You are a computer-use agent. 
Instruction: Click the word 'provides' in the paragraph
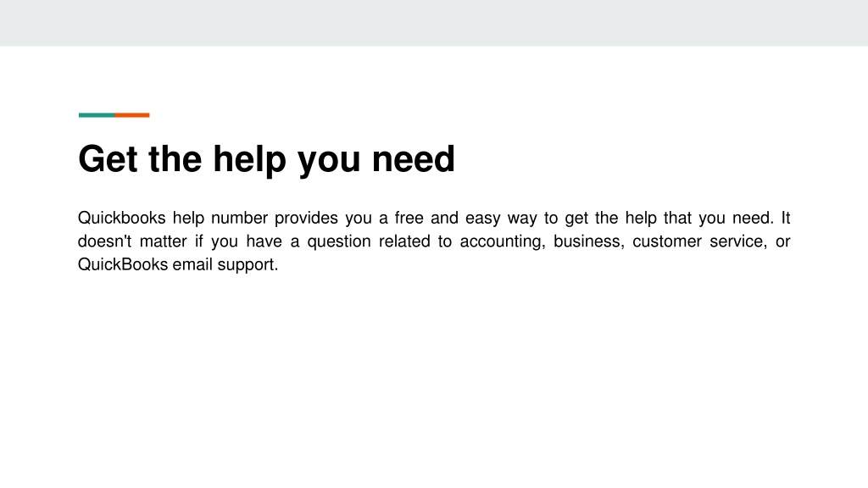306,219
